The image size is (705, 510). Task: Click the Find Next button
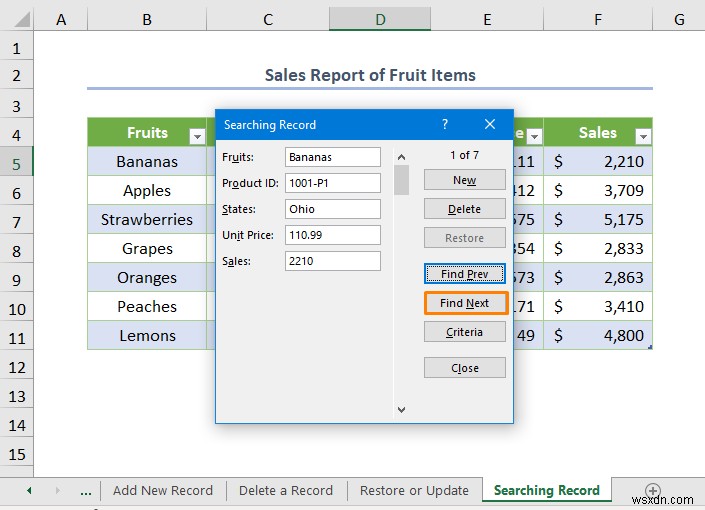pyautogui.click(x=464, y=303)
